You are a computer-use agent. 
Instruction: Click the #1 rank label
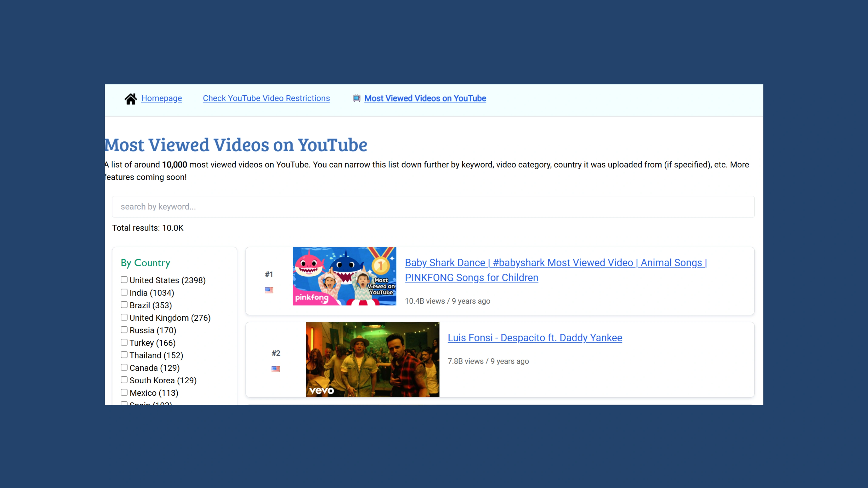(269, 275)
